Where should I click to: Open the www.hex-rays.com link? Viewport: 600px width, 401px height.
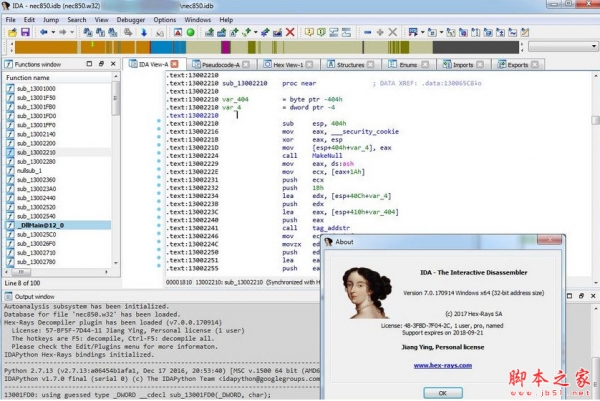click(443, 365)
